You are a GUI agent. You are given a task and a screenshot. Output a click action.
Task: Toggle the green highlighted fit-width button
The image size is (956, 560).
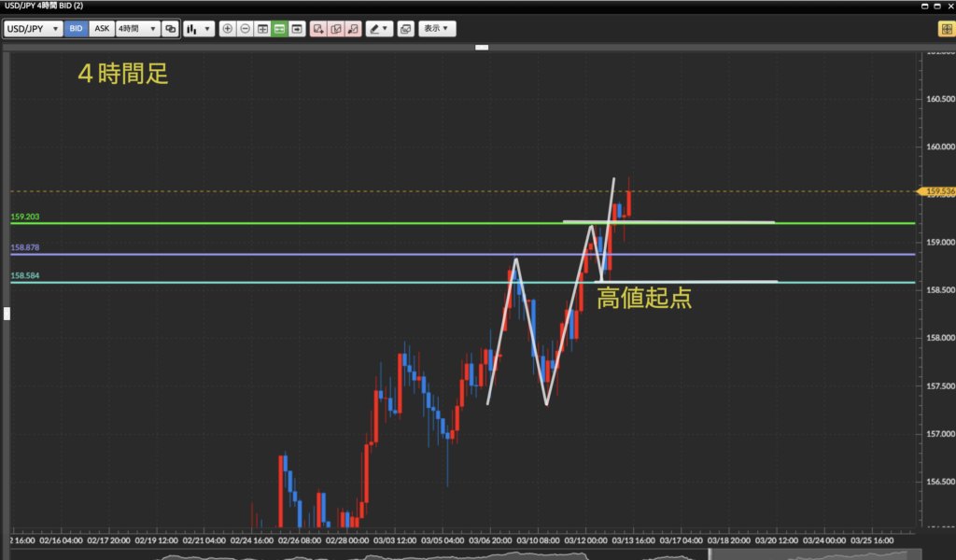tap(280, 29)
